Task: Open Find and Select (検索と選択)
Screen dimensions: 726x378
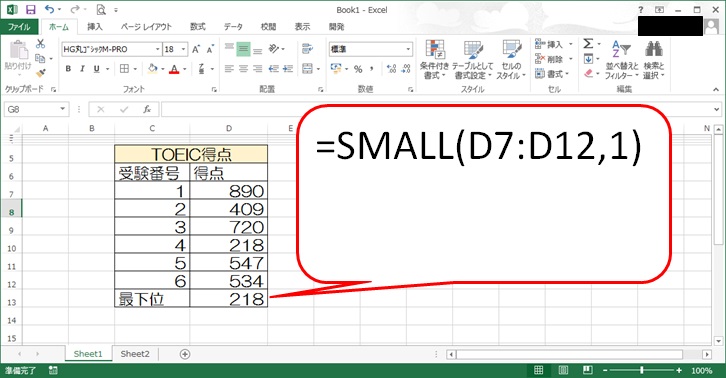Action: tap(654, 59)
